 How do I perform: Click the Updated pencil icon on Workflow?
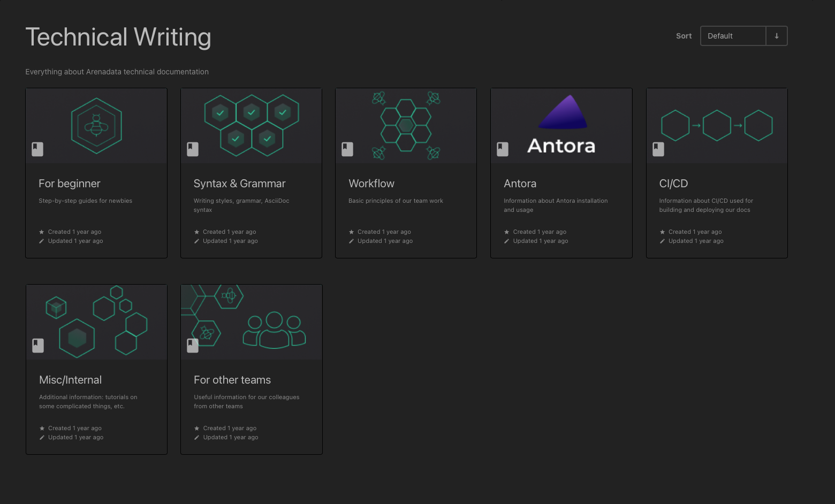[351, 241]
